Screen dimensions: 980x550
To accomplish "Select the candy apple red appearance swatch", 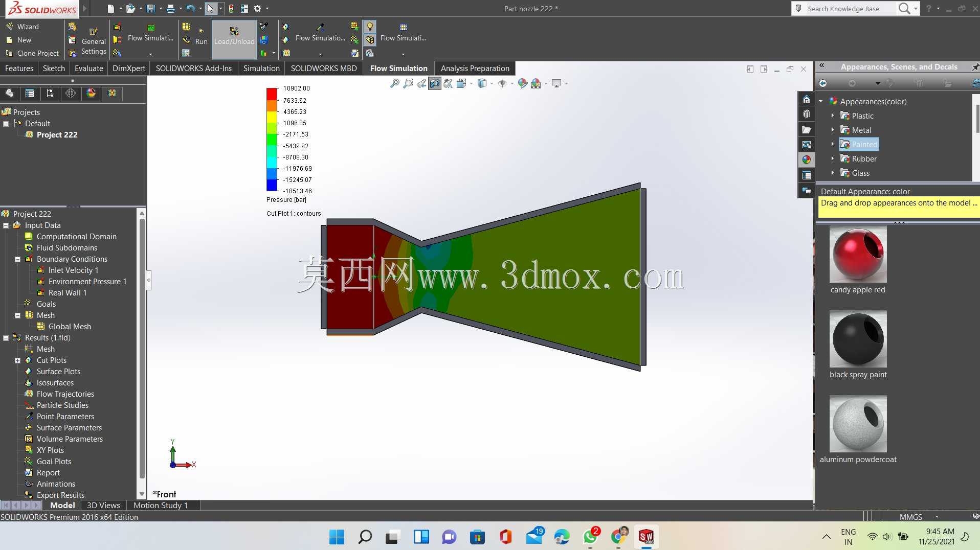I will tap(858, 255).
